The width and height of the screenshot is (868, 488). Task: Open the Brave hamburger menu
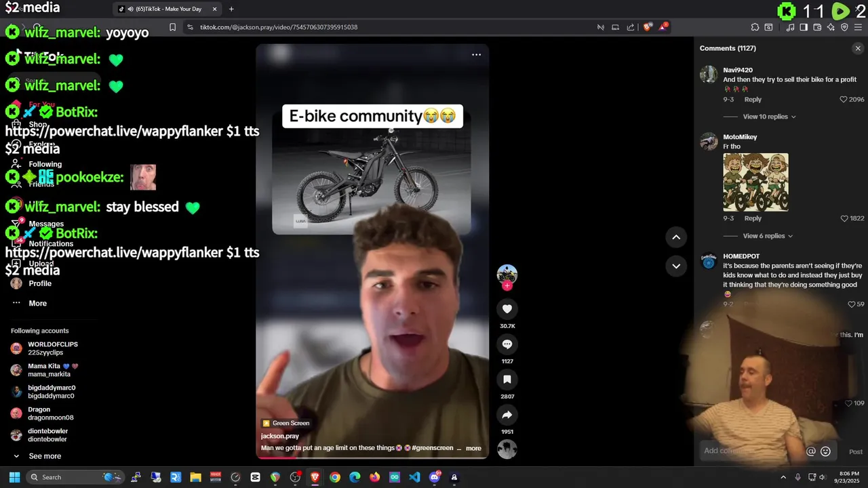click(x=858, y=27)
